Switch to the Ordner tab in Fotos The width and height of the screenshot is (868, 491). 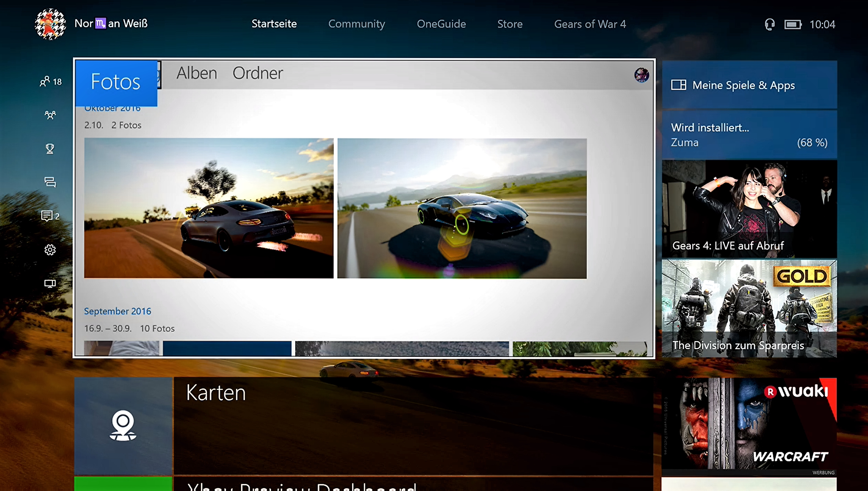[258, 73]
